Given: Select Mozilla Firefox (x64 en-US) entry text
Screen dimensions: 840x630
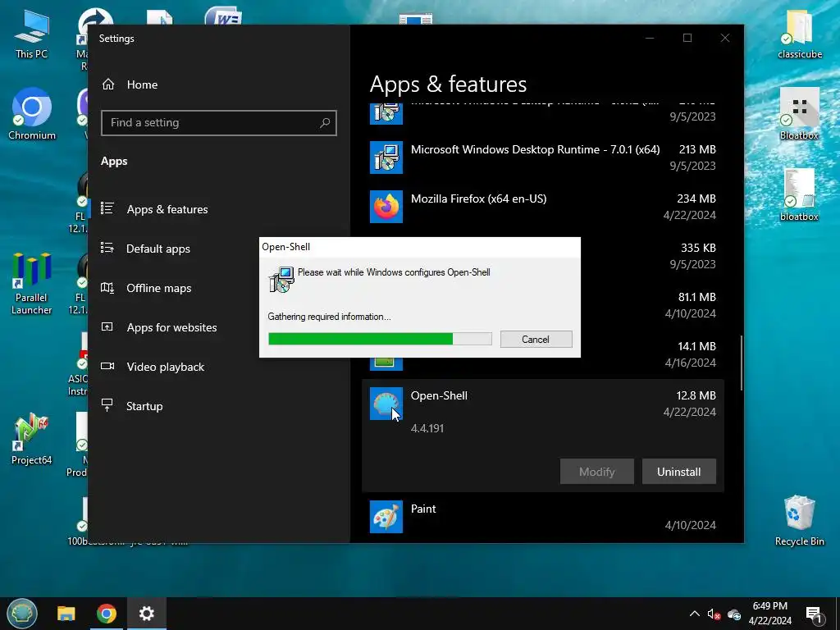Looking at the screenshot, I should [478, 199].
